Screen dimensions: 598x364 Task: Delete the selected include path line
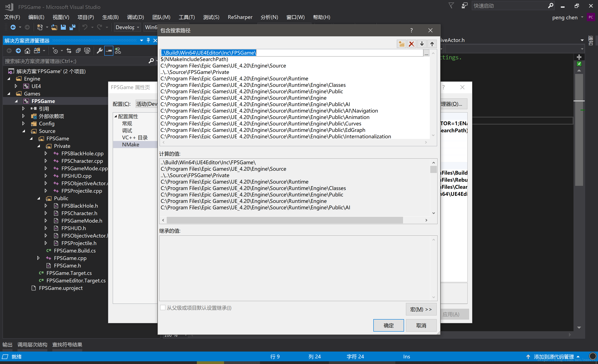pos(412,44)
